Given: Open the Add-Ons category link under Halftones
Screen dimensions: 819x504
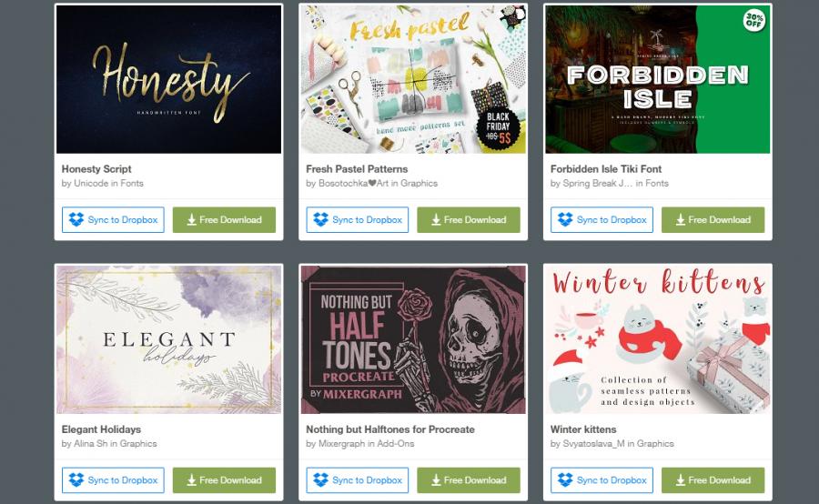Looking at the screenshot, I should click(396, 443).
